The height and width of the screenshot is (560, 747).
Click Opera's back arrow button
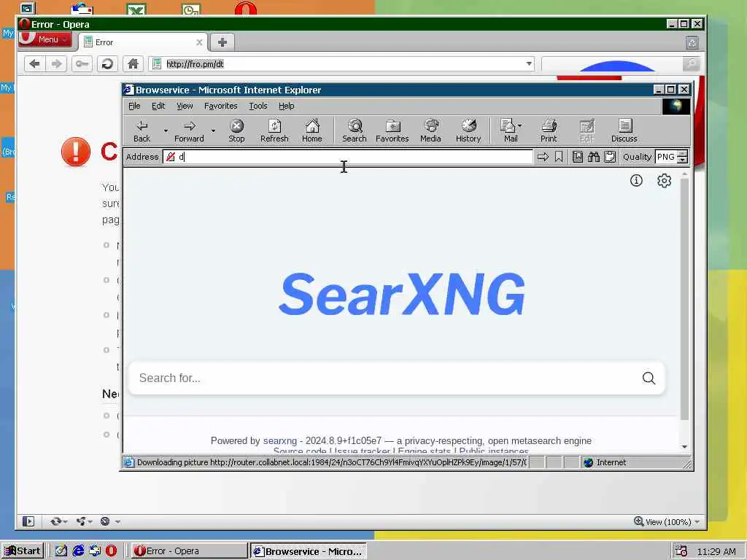[35, 64]
